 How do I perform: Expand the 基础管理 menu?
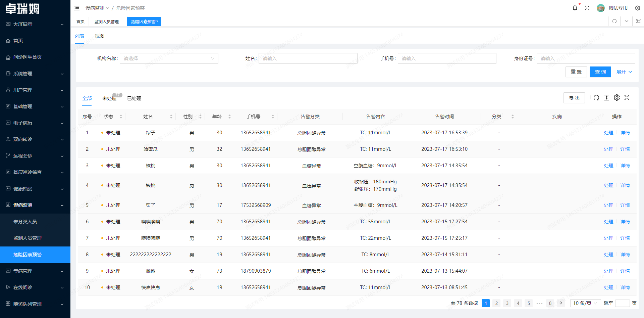35,106
